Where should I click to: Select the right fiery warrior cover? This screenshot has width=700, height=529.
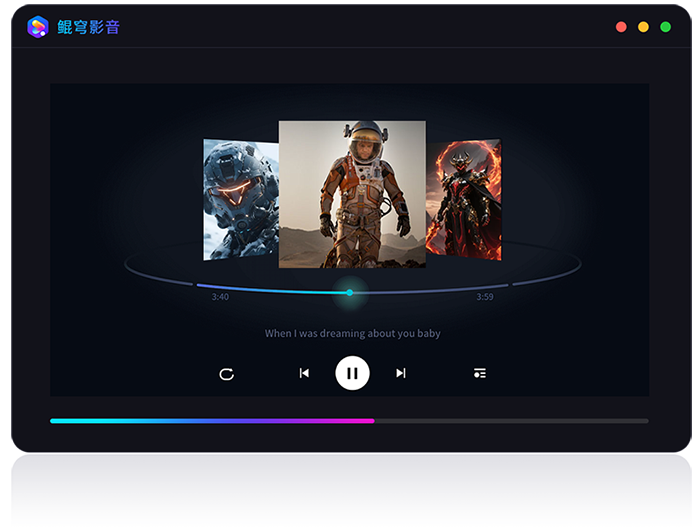pyautogui.click(x=464, y=199)
